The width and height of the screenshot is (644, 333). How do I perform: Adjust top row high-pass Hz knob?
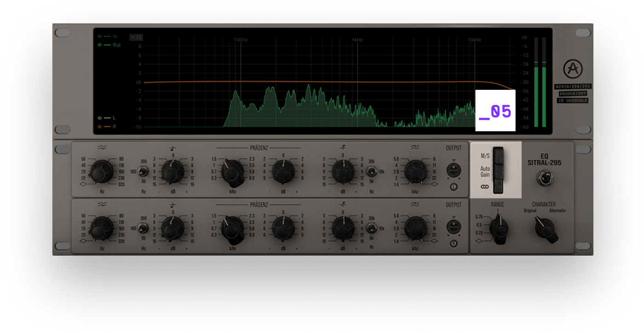tap(101, 172)
